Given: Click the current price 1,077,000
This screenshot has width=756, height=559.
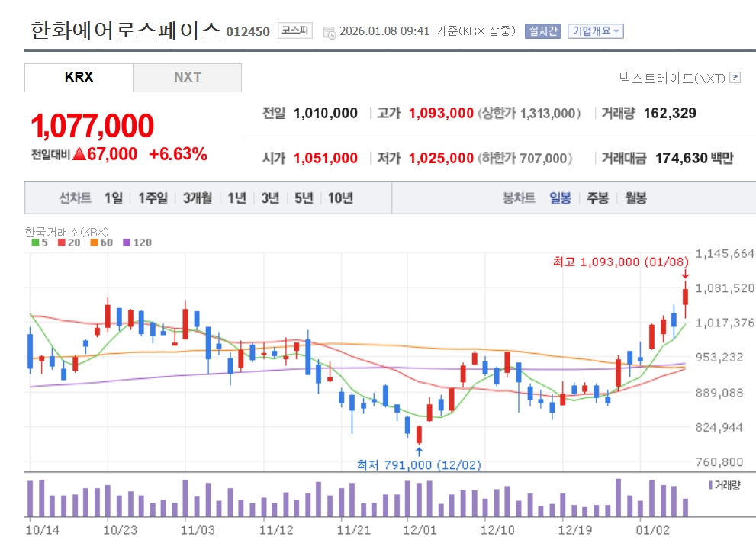Looking at the screenshot, I should [x=92, y=126].
